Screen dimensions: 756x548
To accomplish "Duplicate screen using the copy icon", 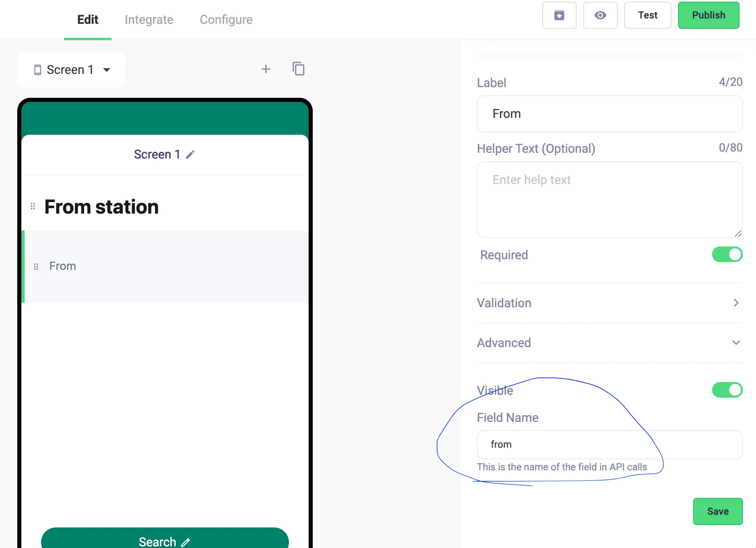I will click(x=298, y=69).
